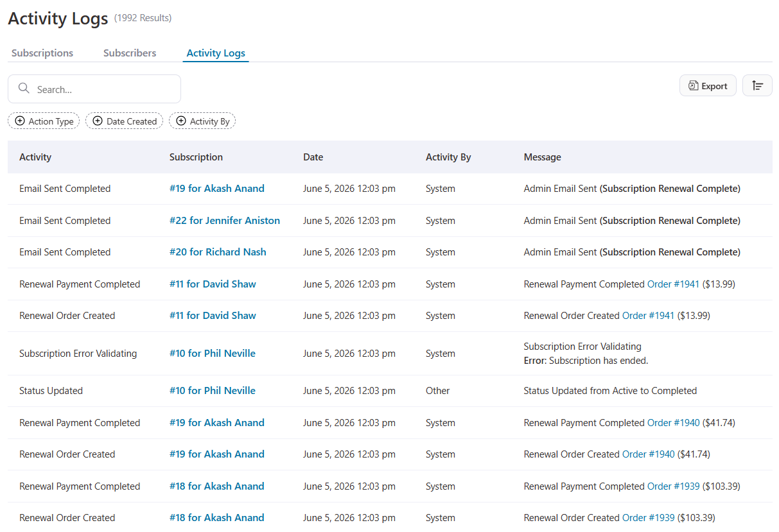Open the Action Type filter
The image size is (779, 532).
click(44, 121)
